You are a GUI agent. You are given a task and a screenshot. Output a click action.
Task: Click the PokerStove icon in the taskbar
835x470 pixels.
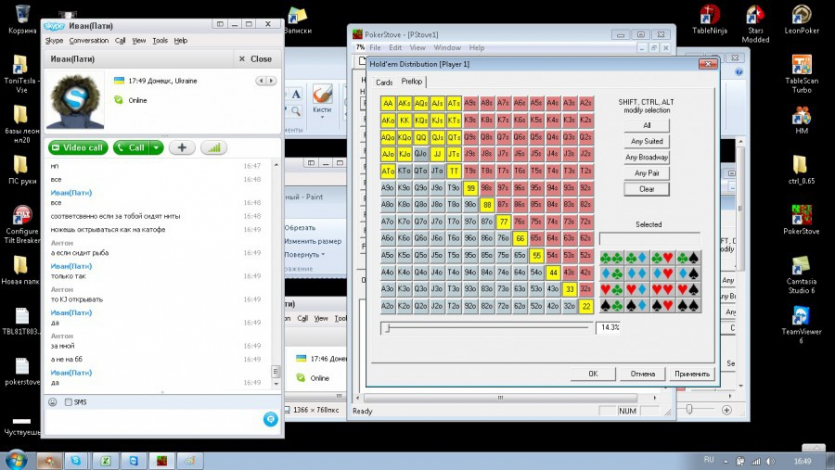coord(161,460)
